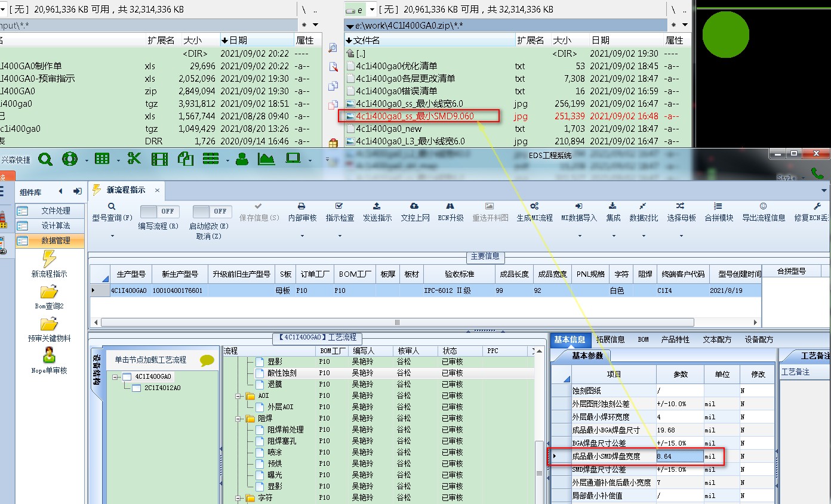Click the green magnifier search icon in quick toolbar
The width and height of the screenshot is (831, 504).
[45, 159]
